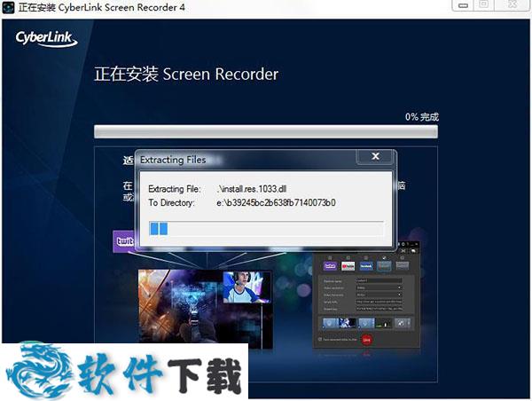Screen dimensions: 532x401
Task: Click the 'e:\b39245bc2b638fb7140073b0' directory path
Action: tap(276, 202)
